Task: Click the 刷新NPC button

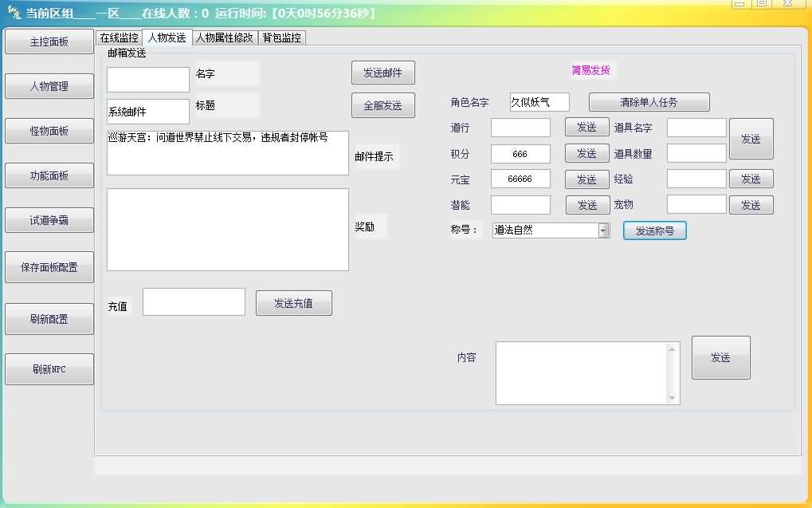Action: coord(49,369)
